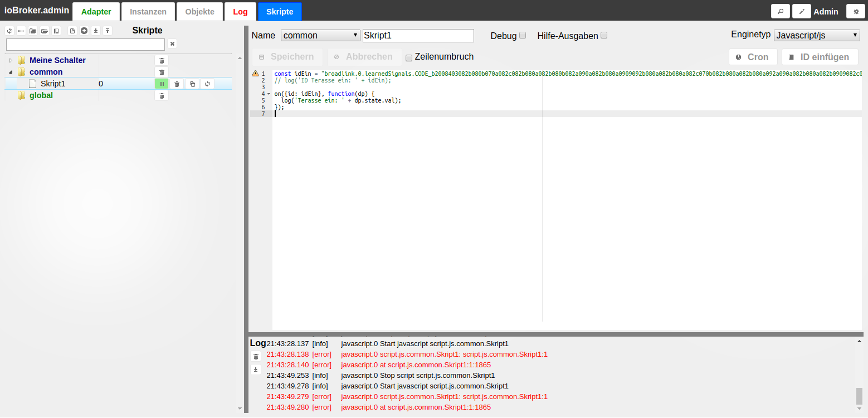Click the import scripts upload icon
The image size is (868, 418).
pos(108,31)
